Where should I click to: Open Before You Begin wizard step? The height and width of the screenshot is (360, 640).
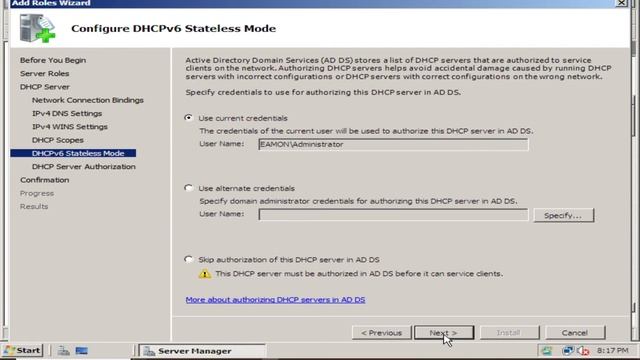pyautogui.click(x=53, y=60)
